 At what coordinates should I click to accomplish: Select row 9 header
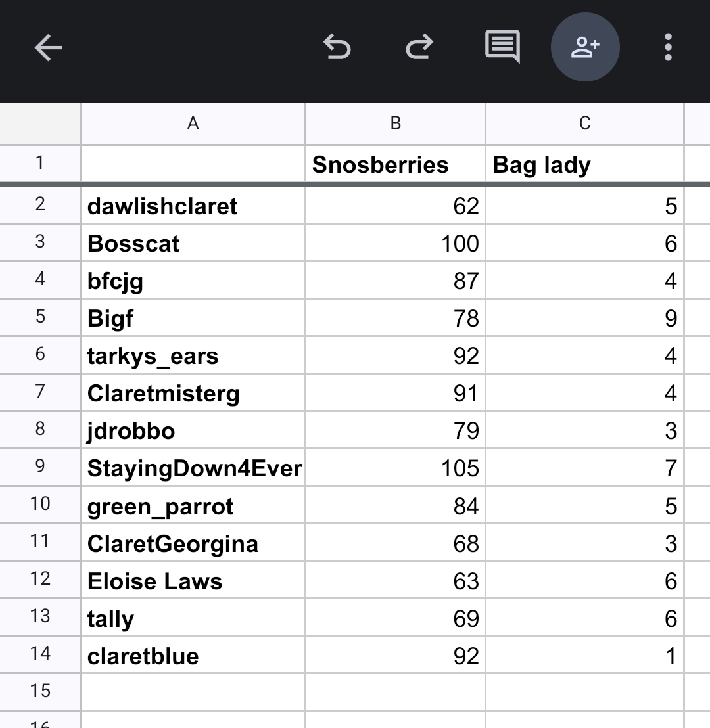(40, 467)
